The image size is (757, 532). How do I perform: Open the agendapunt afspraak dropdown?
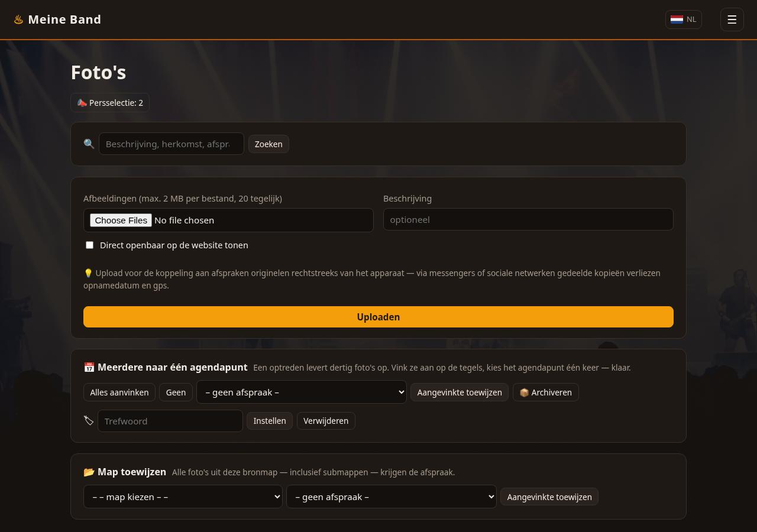[302, 392]
